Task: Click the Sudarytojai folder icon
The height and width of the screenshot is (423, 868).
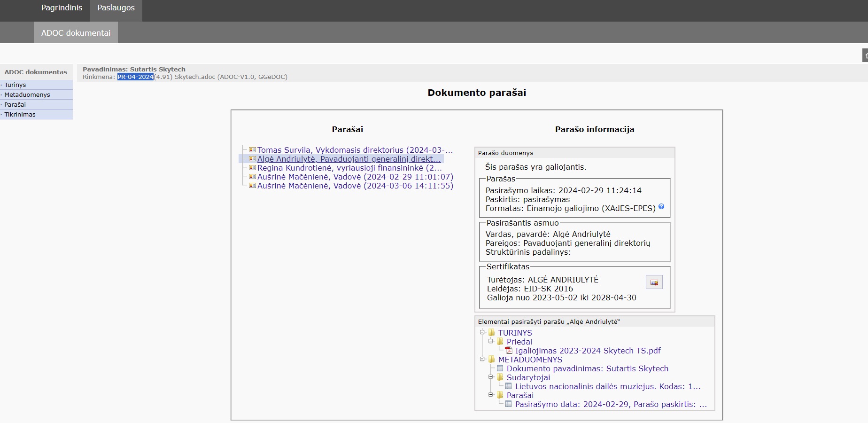Action: (500, 377)
